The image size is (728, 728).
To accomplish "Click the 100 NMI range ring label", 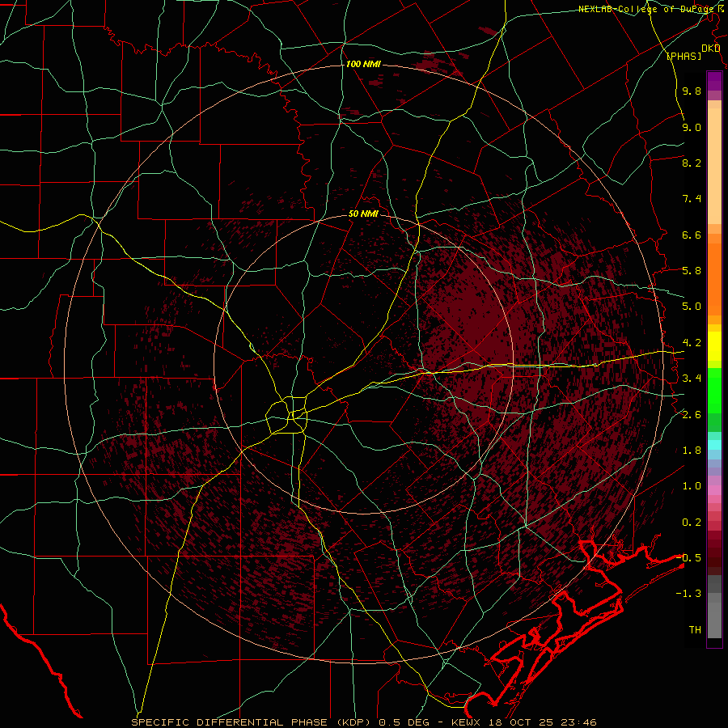I will 363,64.
